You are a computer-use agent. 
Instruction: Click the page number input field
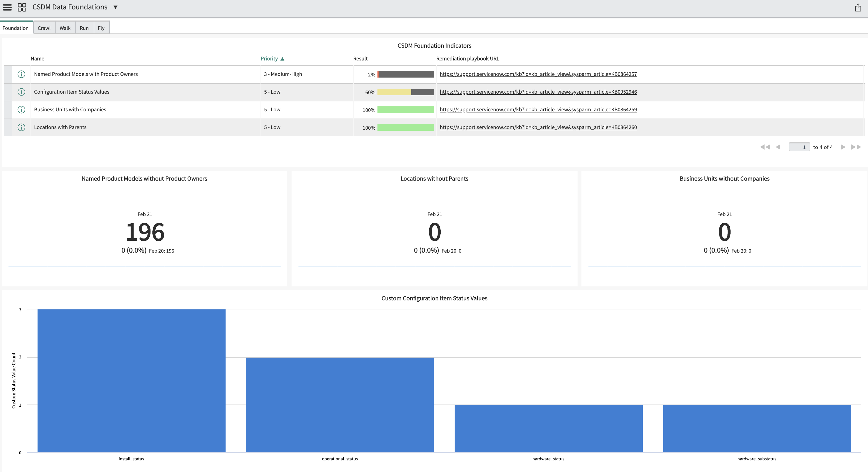[799, 147]
